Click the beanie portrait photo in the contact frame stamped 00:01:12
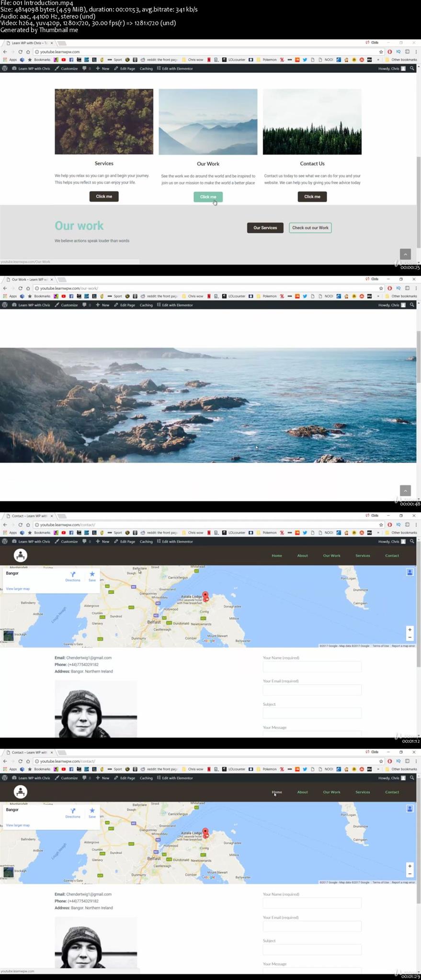421x980 pixels. [96, 709]
